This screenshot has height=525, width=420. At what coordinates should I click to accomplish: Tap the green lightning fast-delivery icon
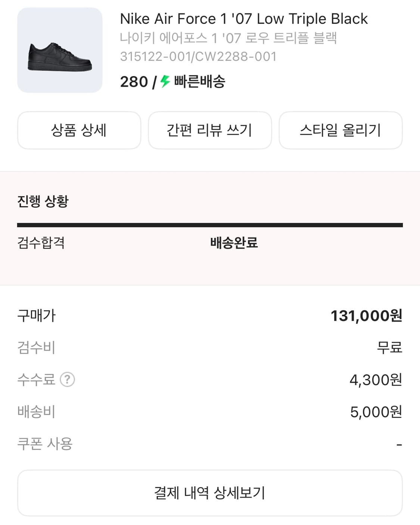[x=165, y=81]
